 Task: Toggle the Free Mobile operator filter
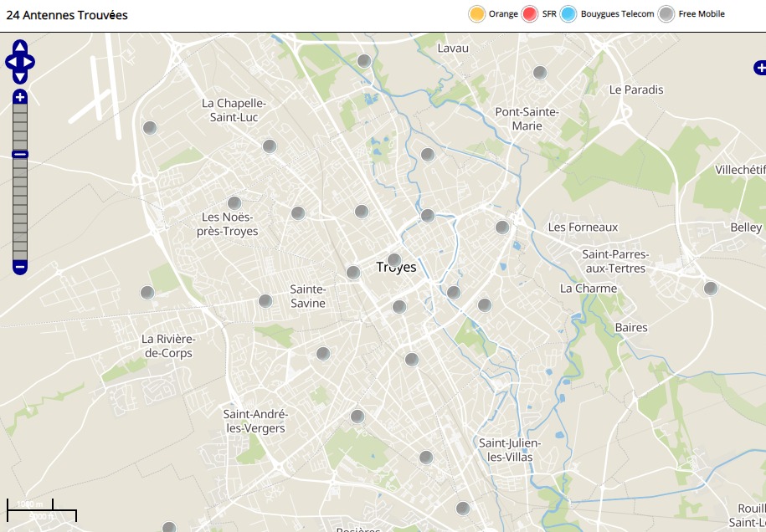666,14
